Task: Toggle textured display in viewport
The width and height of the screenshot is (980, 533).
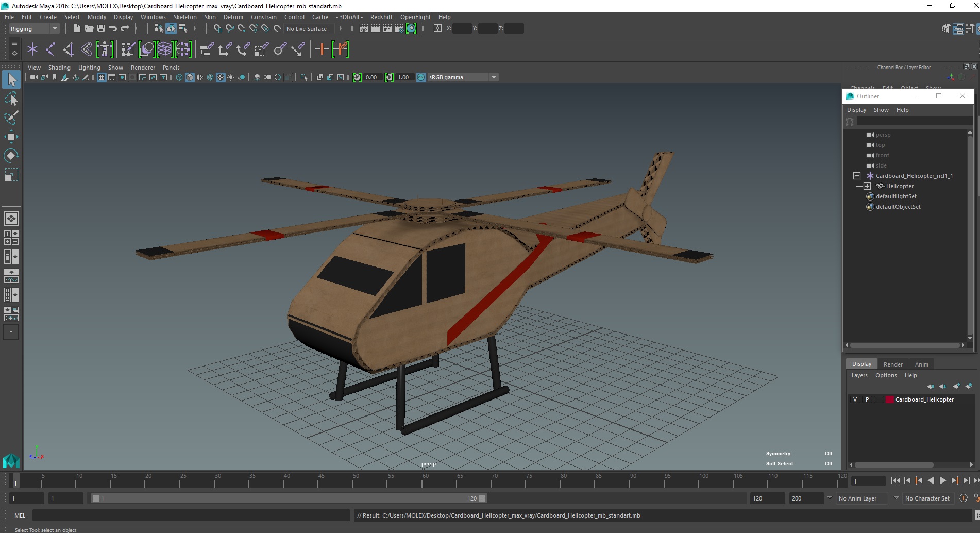Action: (x=221, y=77)
